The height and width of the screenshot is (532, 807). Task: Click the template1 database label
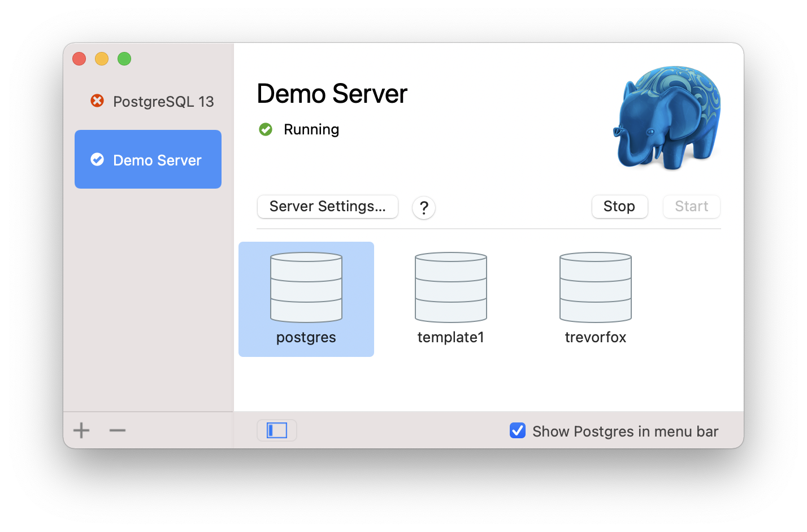point(451,337)
